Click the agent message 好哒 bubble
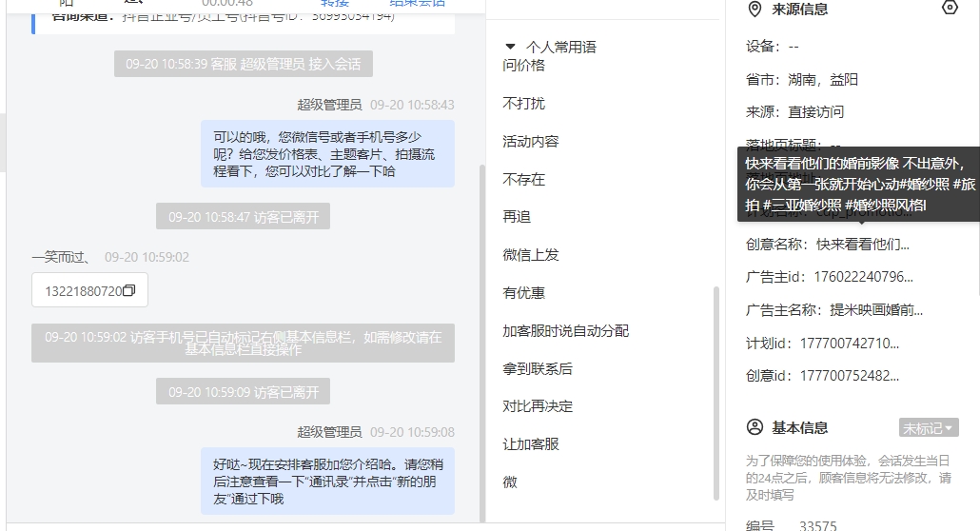Screen dimensions: 980x531 [327, 482]
